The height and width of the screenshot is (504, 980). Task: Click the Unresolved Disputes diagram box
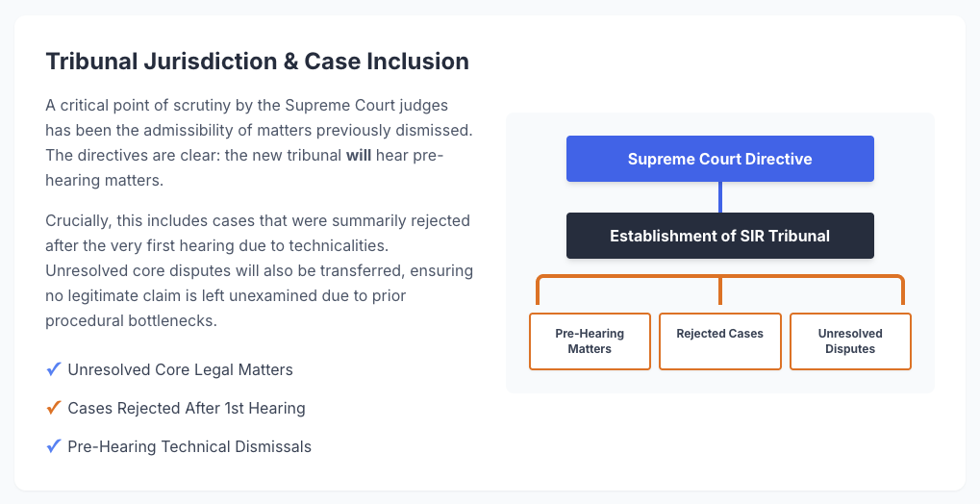point(850,341)
